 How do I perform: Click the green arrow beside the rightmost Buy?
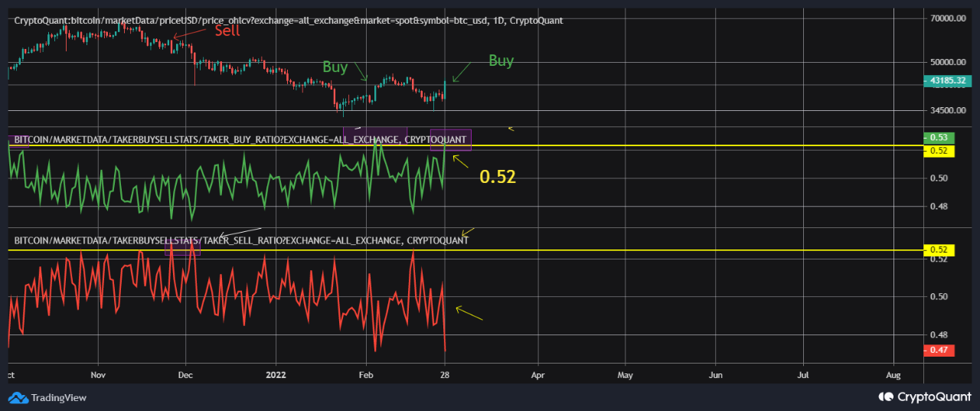464,72
